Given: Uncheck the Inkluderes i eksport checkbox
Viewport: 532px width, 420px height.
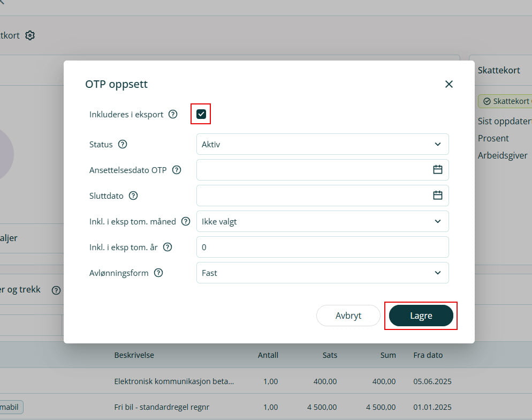Looking at the screenshot, I should pyautogui.click(x=201, y=114).
